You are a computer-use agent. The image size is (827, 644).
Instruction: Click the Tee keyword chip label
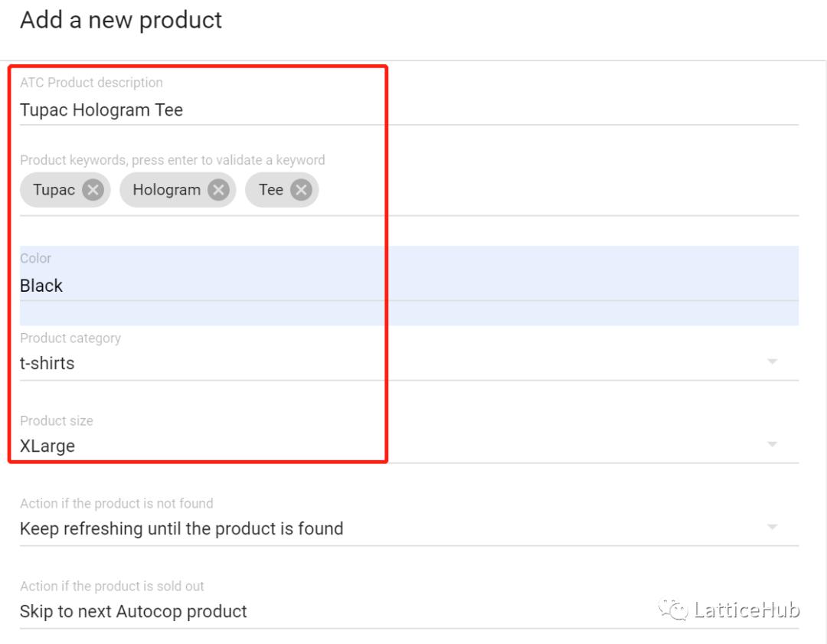pos(271,190)
